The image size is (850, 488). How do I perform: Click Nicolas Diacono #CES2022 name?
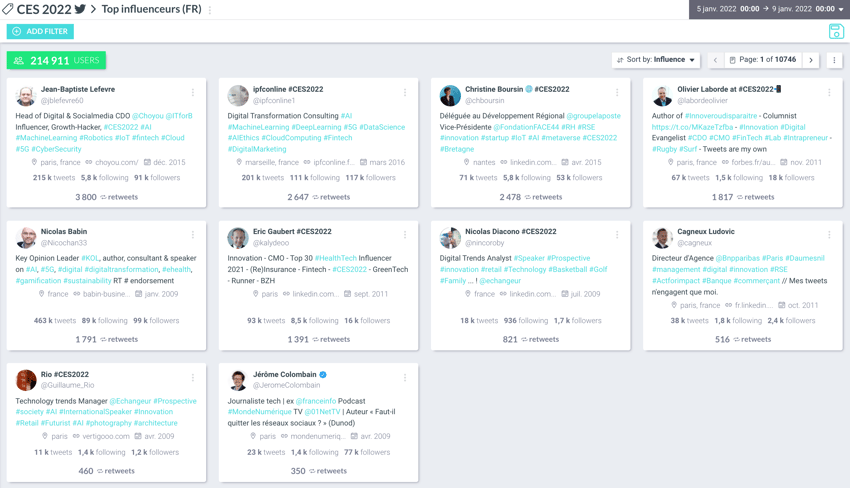click(511, 232)
